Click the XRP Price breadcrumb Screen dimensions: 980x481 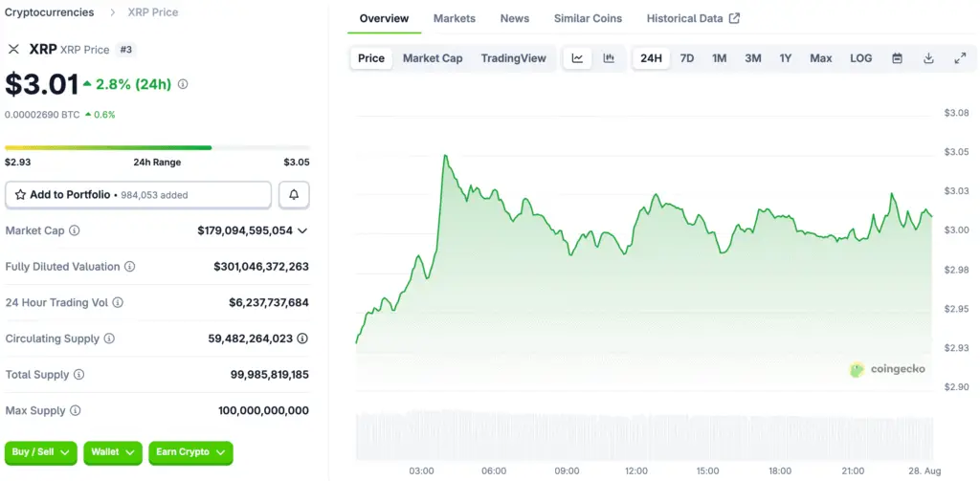[x=153, y=11]
